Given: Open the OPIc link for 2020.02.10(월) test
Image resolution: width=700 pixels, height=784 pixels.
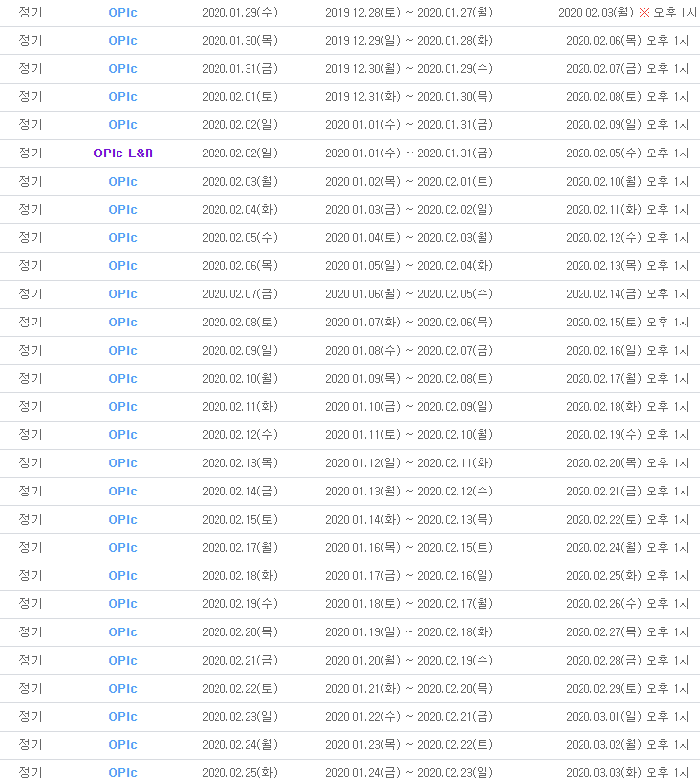Looking at the screenshot, I should [x=123, y=378].
